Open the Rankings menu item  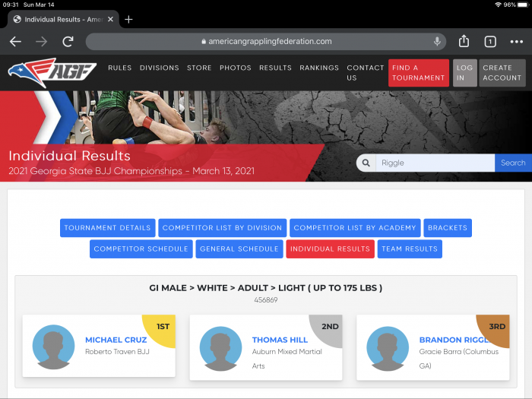(319, 68)
